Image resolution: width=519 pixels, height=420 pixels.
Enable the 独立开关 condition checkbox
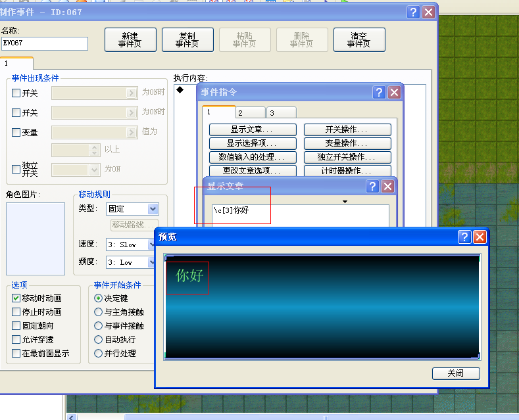point(16,170)
